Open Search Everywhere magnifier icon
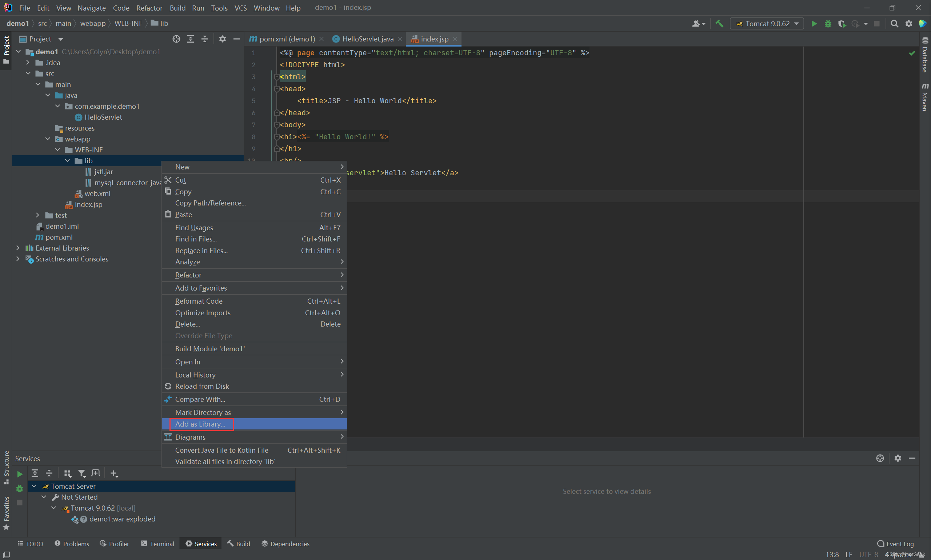 (x=894, y=24)
